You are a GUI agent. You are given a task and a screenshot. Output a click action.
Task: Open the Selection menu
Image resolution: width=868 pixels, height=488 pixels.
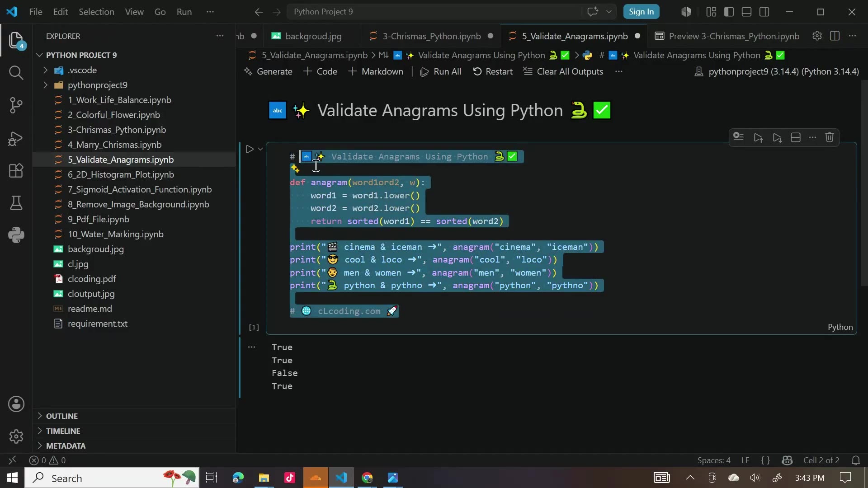[96, 12]
